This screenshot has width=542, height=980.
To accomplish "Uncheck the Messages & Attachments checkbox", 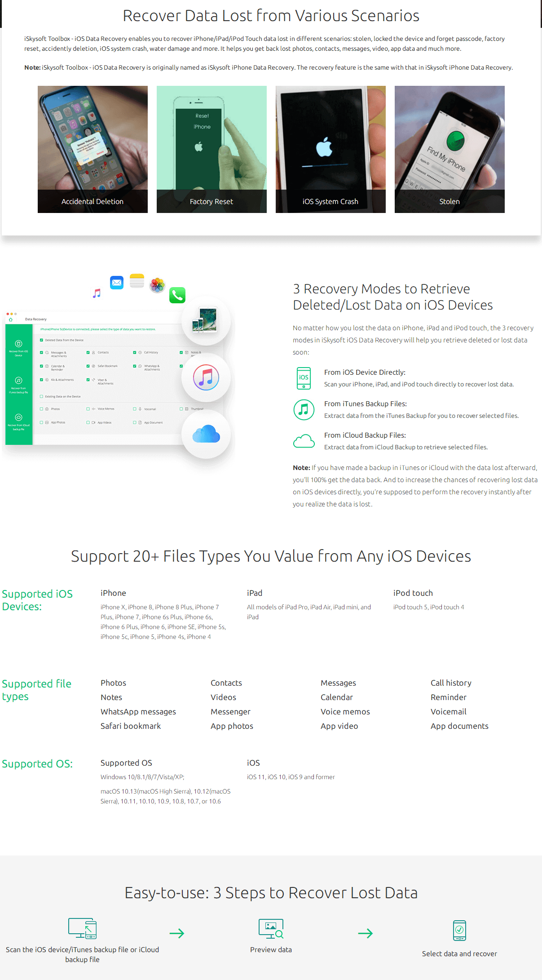I will [x=41, y=353].
